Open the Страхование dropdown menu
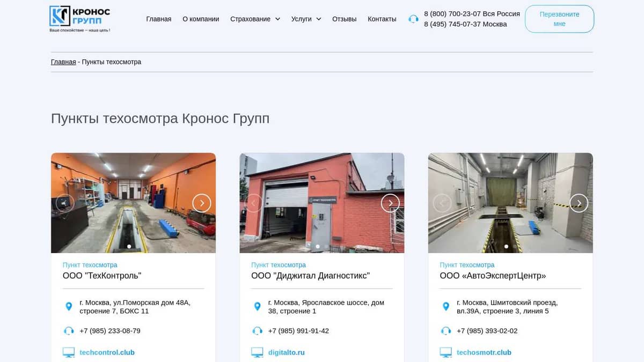This screenshot has width=644, height=362. coord(252,19)
